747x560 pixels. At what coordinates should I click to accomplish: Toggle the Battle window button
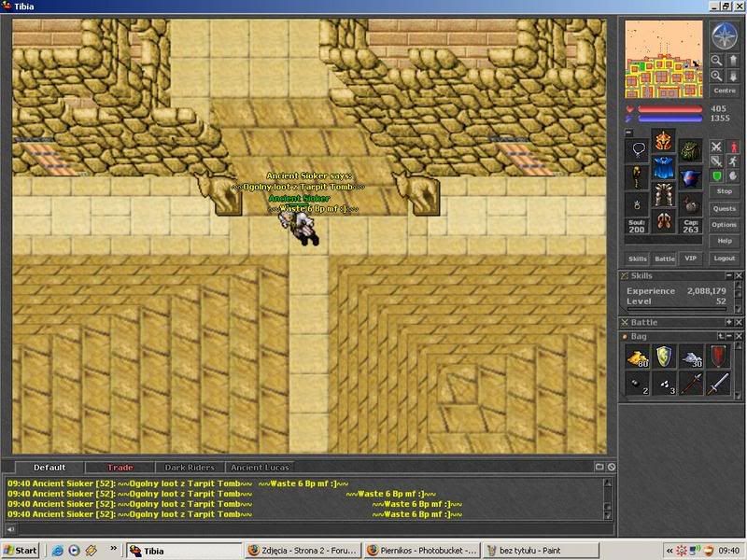(x=665, y=259)
